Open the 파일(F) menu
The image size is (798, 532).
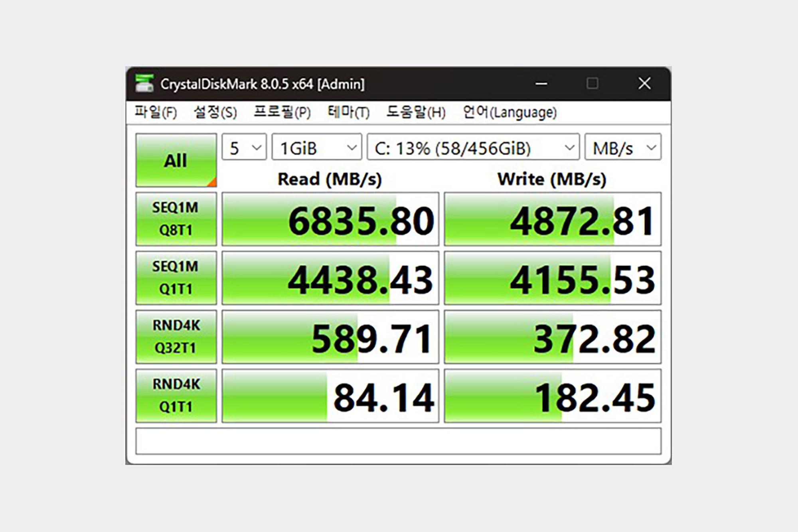click(156, 112)
